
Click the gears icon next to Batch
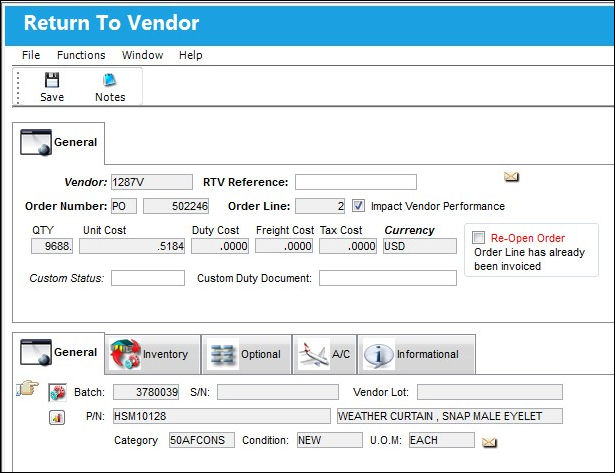[x=57, y=392]
